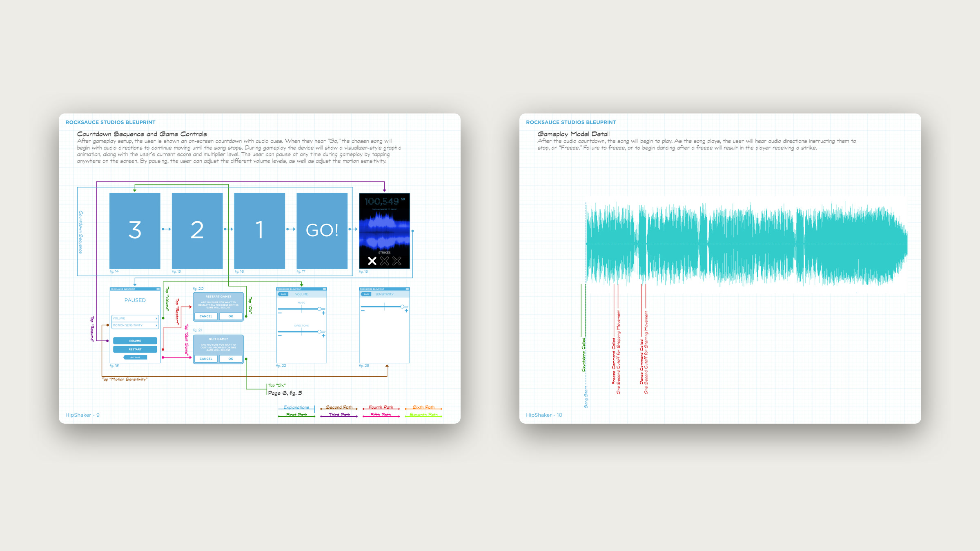Click CANCEL in Quit Game dialog
This screenshot has height=551, width=980.
tap(206, 359)
